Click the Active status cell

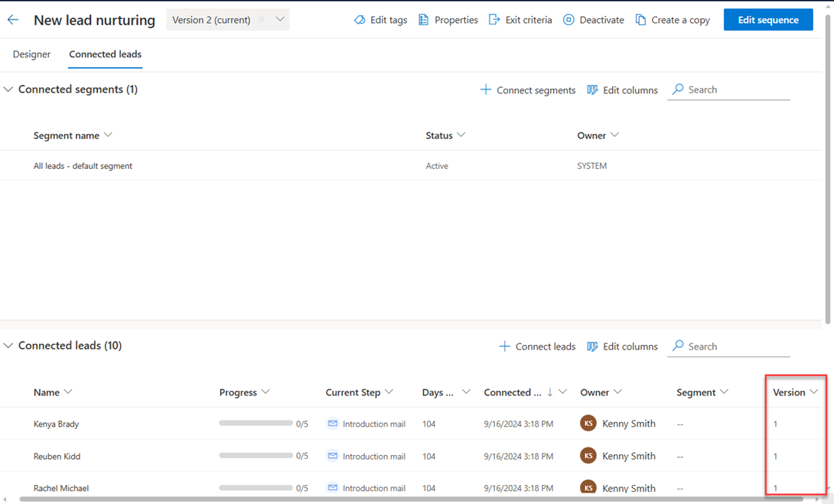coord(437,166)
